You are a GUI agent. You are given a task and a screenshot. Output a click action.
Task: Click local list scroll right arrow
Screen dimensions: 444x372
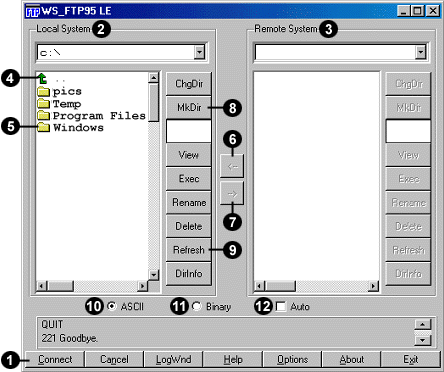[143, 286]
